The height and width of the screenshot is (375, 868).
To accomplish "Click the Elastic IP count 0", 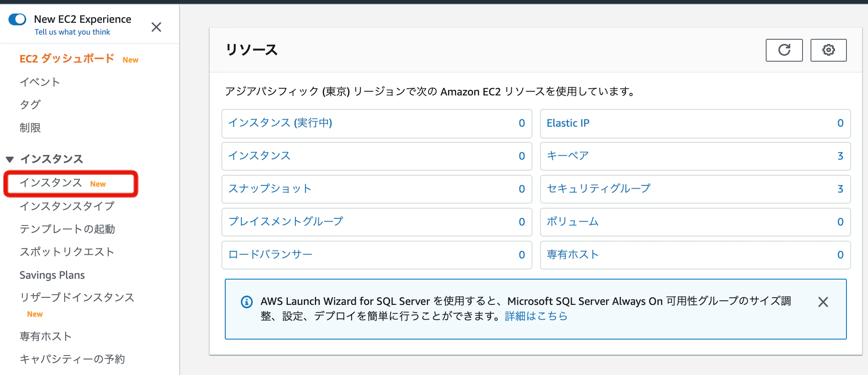I will pos(840,123).
